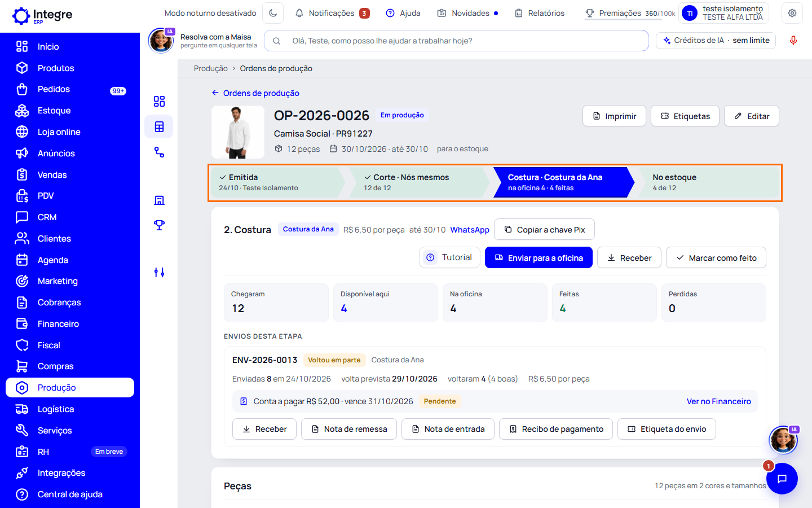Click Copiar a chave Pix
The width and height of the screenshot is (812, 508).
coord(544,229)
